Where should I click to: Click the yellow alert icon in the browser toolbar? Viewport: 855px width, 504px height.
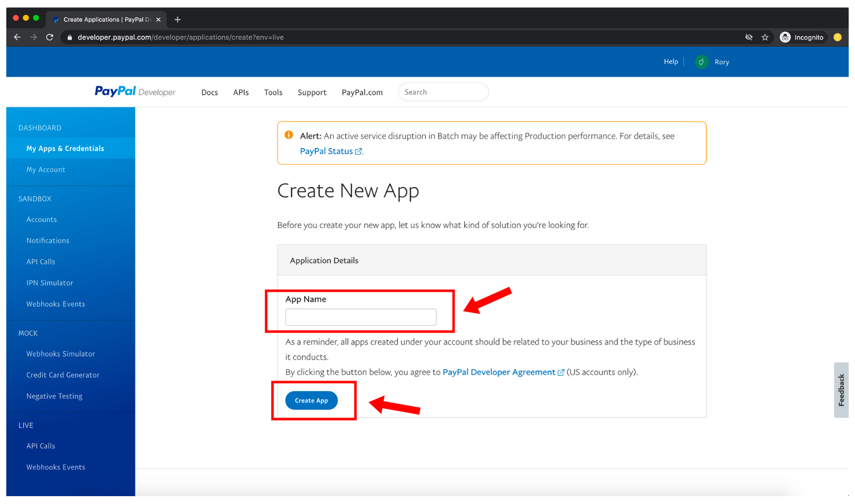pos(838,37)
